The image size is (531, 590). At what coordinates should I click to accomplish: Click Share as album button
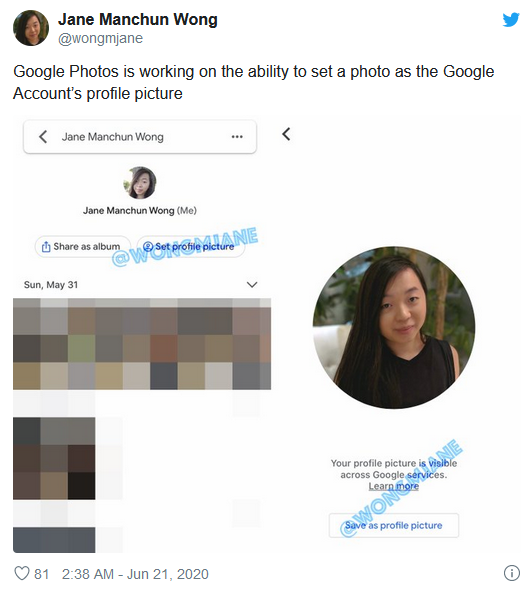[x=83, y=247]
